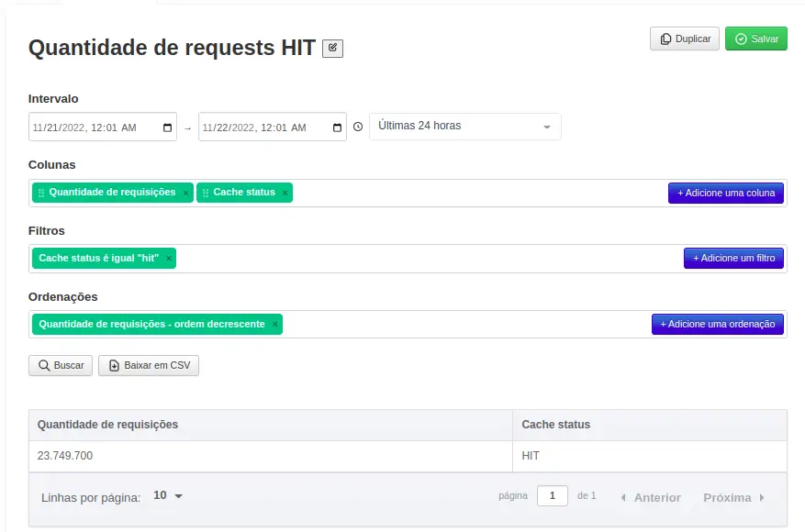Screen dimensions: 805x532
Task: Open the 'Linhas por página' rows selector
Action: point(161,495)
